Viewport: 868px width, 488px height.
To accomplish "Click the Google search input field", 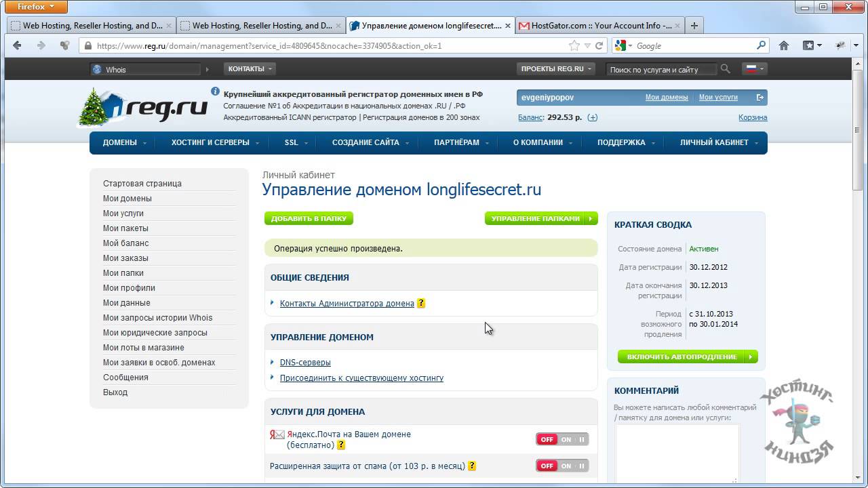I will point(694,45).
